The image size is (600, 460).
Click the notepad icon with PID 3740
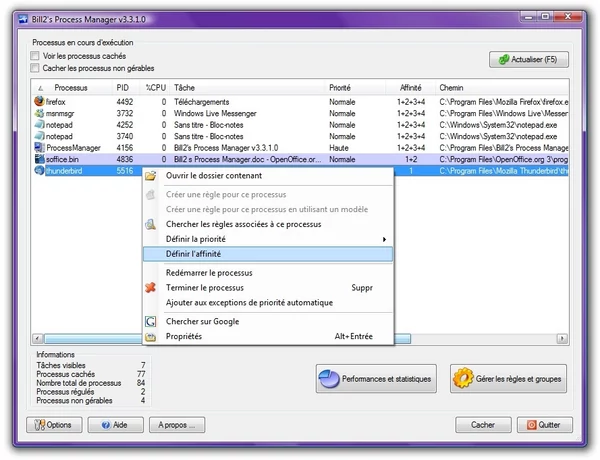pos(39,136)
